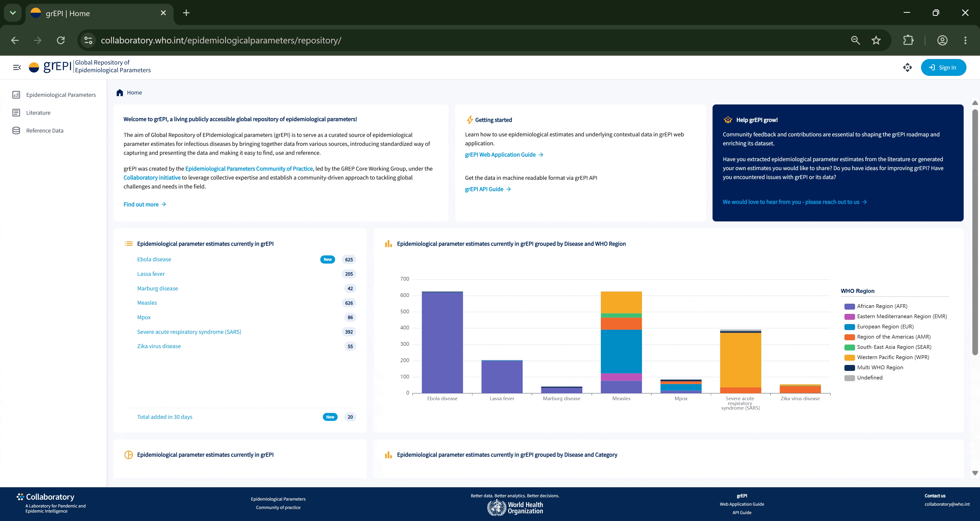
Task: Select Zika virus disease in the estimates list
Action: (x=159, y=346)
